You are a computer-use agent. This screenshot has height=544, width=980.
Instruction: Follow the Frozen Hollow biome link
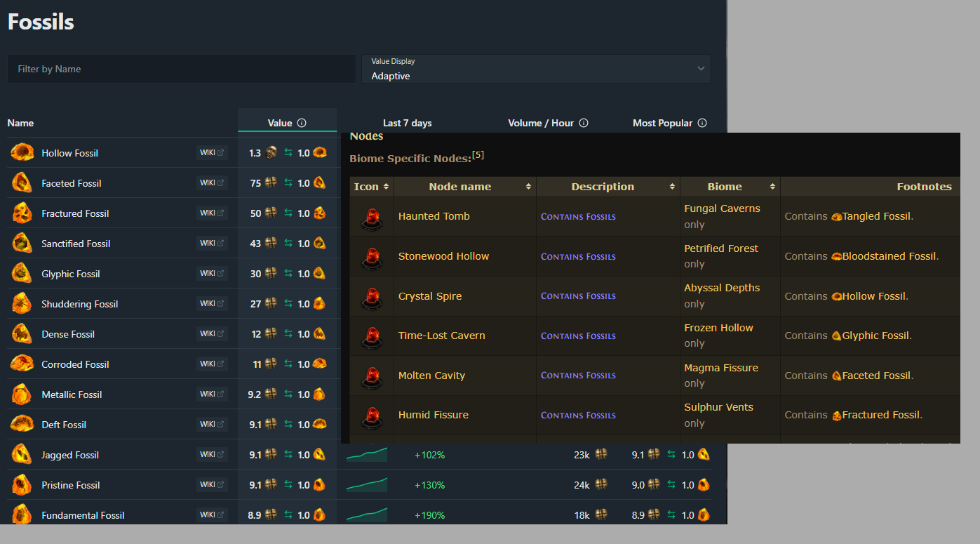(x=718, y=328)
